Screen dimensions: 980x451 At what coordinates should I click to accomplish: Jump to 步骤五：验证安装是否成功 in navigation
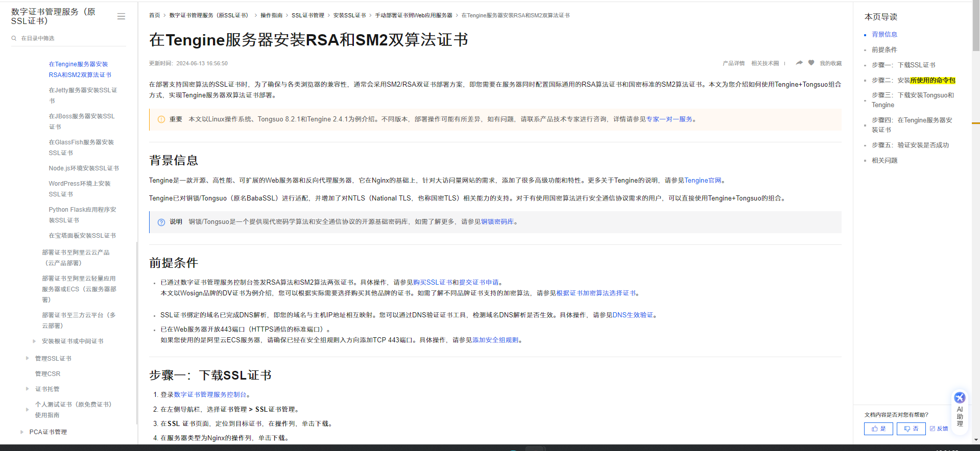(x=910, y=145)
